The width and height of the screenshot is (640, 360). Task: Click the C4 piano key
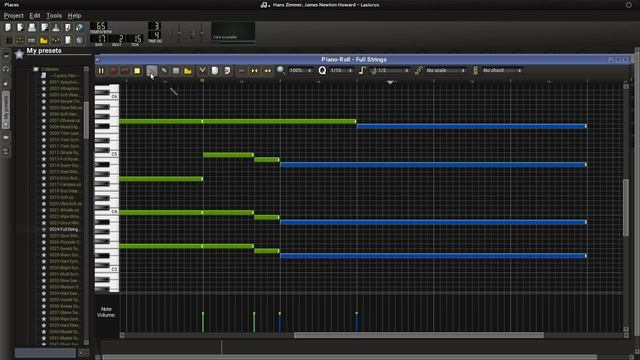(107, 212)
